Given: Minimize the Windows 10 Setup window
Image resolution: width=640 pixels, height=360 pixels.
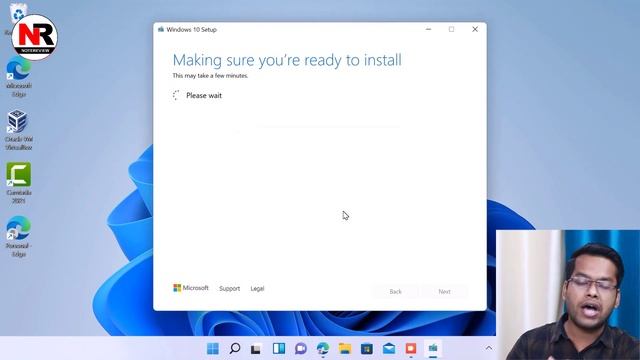Looking at the screenshot, I should [x=429, y=29].
